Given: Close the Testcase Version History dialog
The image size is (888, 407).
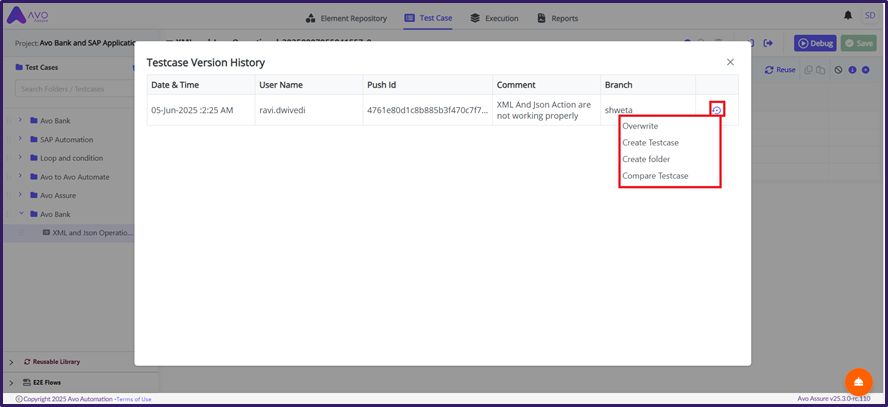Looking at the screenshot, I should click(x=730, y=62).
